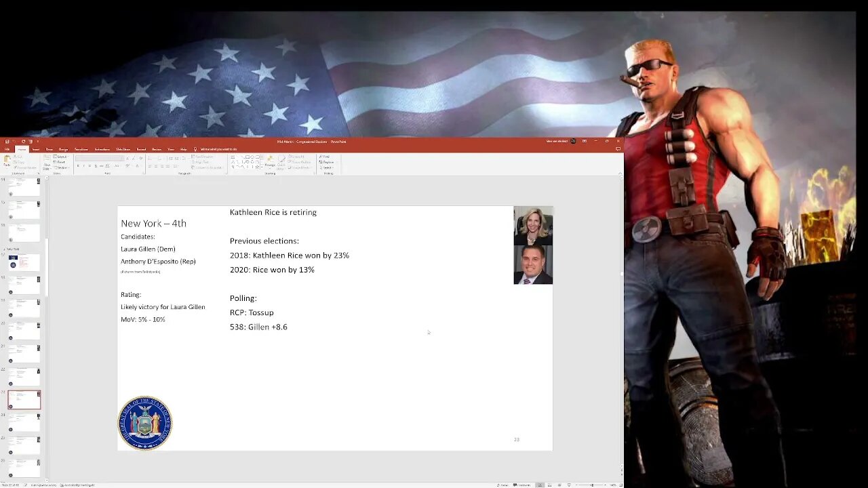Open the Section dropdown
This screenshot has width=868, height=488.
tap(60, 167)
